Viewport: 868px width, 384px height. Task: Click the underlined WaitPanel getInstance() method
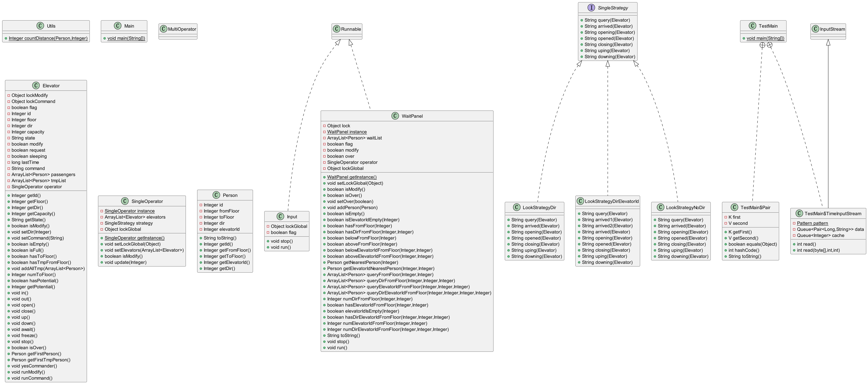(x=351, y=177)
